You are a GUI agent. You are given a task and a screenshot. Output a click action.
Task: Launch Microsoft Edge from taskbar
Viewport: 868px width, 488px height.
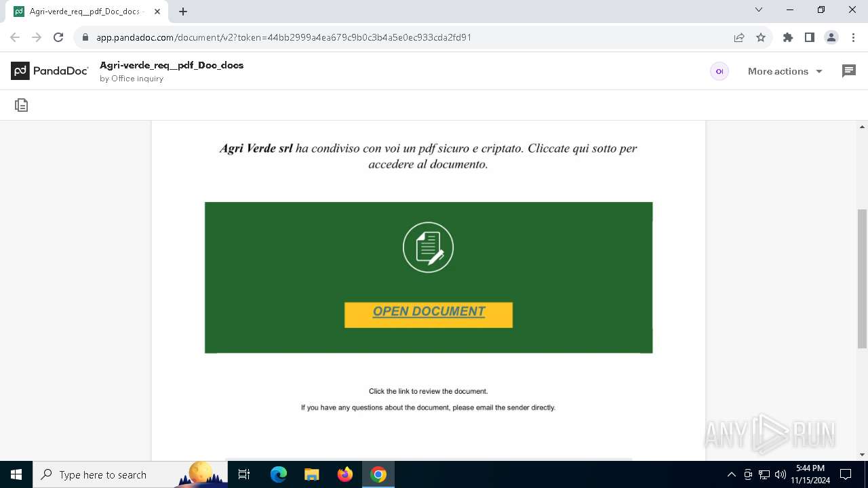click(279, 474)
